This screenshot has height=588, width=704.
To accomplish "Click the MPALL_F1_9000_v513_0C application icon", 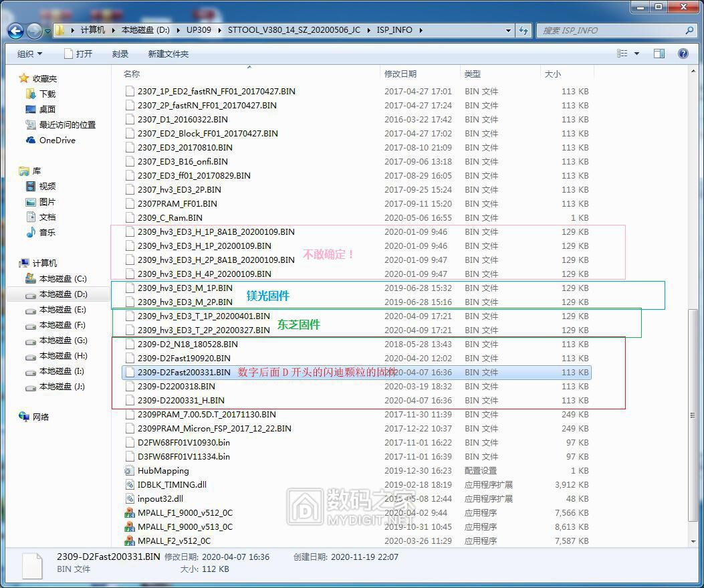I will click(129, 527).
